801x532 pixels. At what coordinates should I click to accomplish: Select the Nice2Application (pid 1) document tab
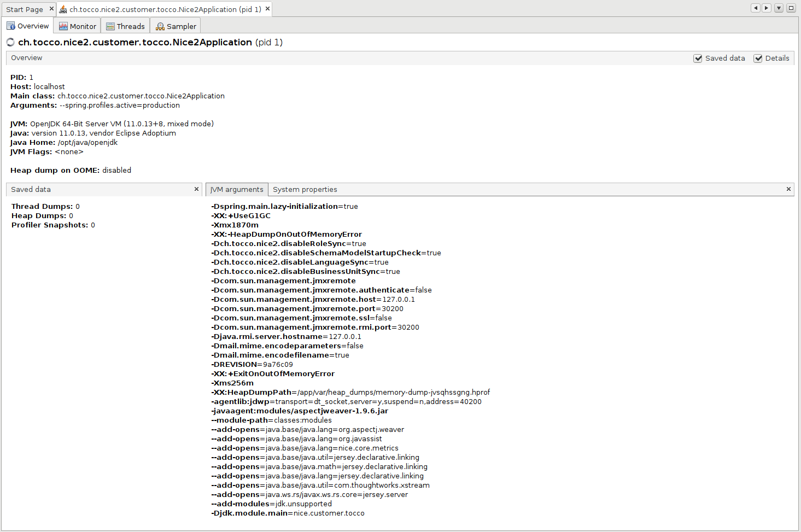point(165,9)
